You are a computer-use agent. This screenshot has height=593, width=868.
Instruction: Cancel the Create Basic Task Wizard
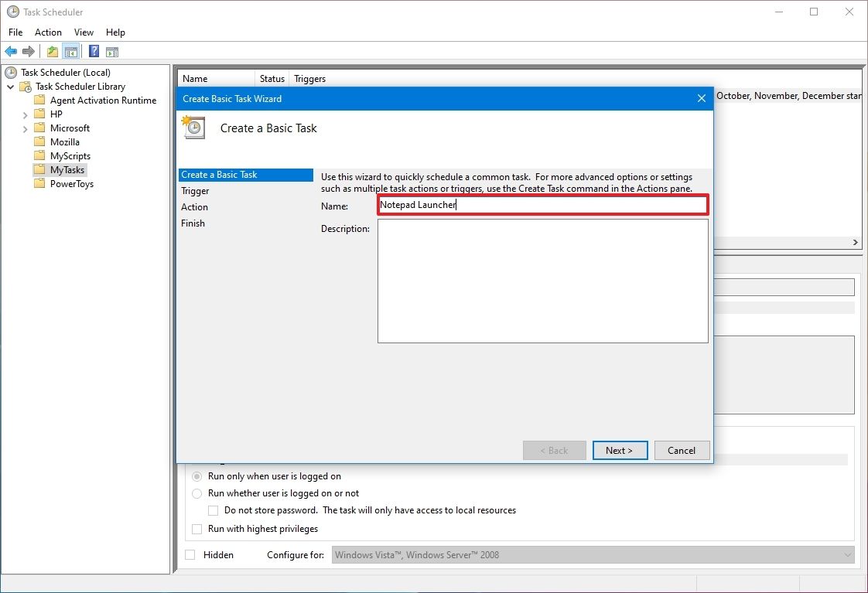point(682,450)
